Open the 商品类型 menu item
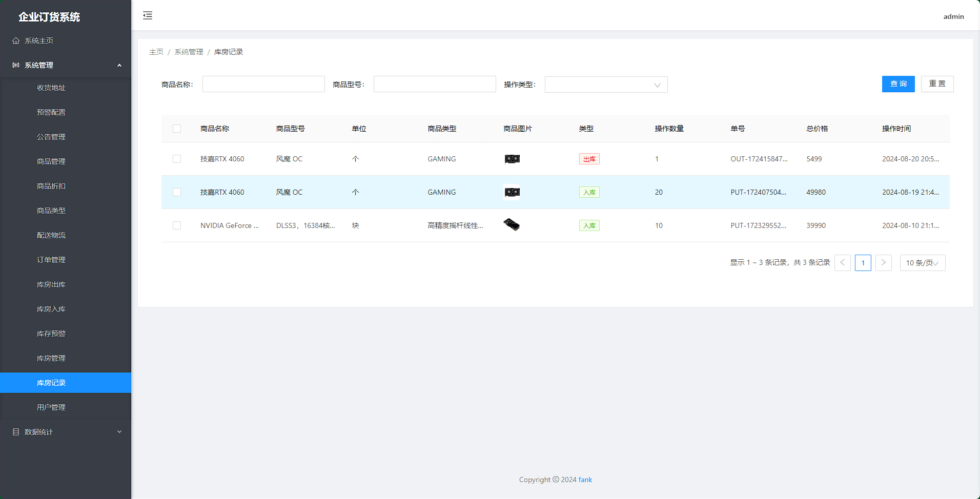 [x=66, y=211]
